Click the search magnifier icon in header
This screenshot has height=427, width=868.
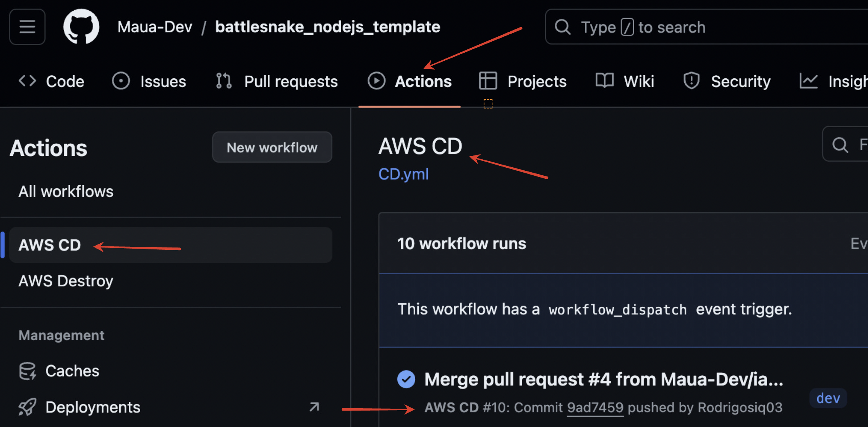coord(562,27)
